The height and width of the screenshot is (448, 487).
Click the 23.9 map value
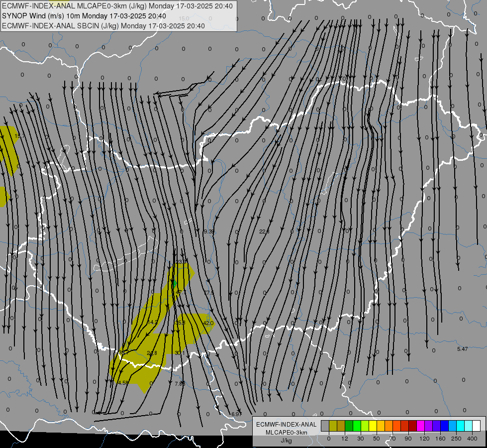[181, 262]
